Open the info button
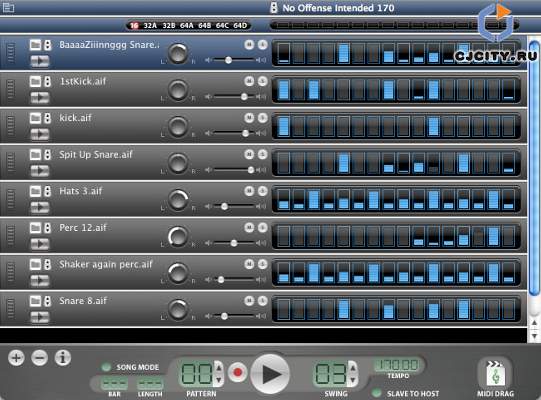Viewport: 541px width, 400px height. pos(63,358)
